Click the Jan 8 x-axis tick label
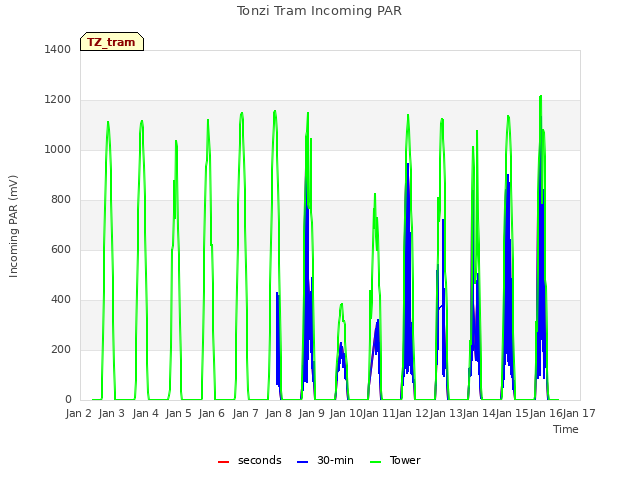Screen dimensions: 640x480 click(278, 413)
